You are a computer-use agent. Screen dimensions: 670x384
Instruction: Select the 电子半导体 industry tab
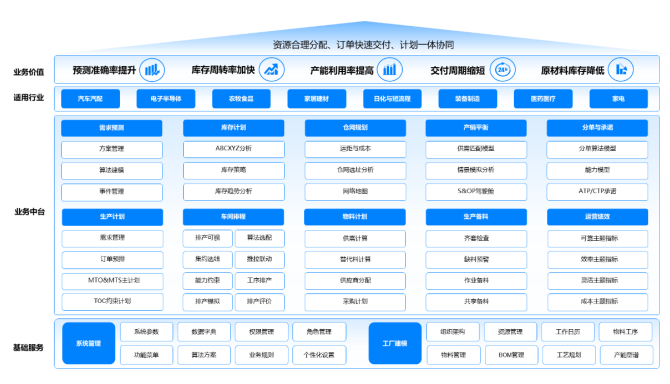(166, 99)
